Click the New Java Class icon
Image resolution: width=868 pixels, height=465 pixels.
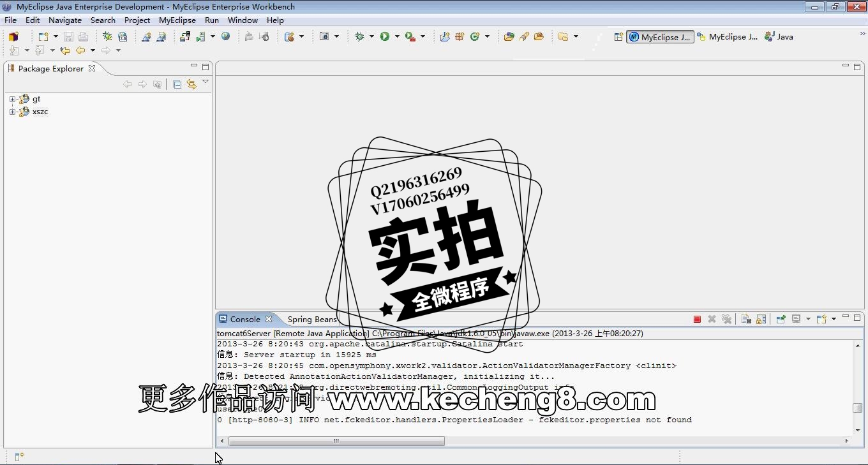pos(474,36)
